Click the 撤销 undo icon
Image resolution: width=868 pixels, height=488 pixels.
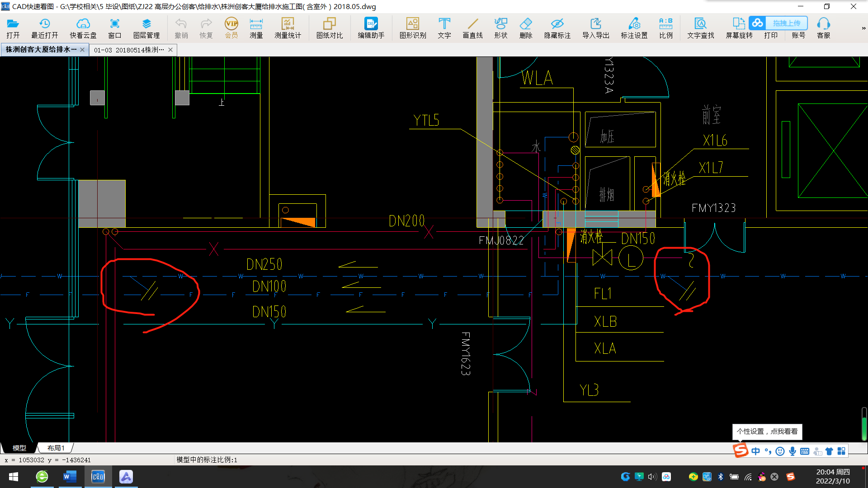pyautogui.click(x=181, y=28)
